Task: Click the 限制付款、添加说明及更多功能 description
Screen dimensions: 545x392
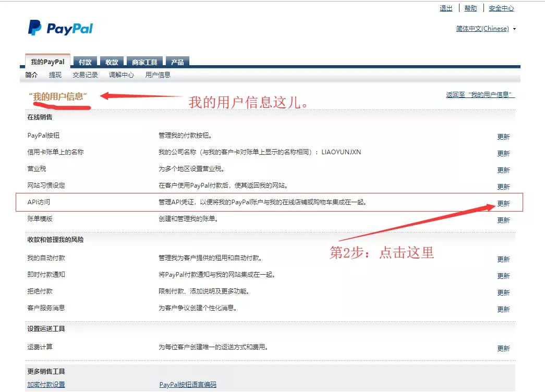Action: click(x=204, y=291)
